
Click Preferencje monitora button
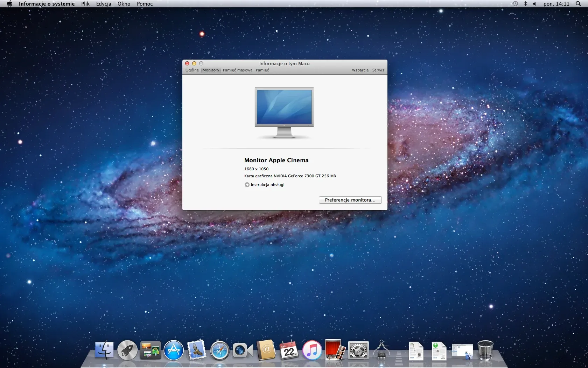(x=350, y=200)
